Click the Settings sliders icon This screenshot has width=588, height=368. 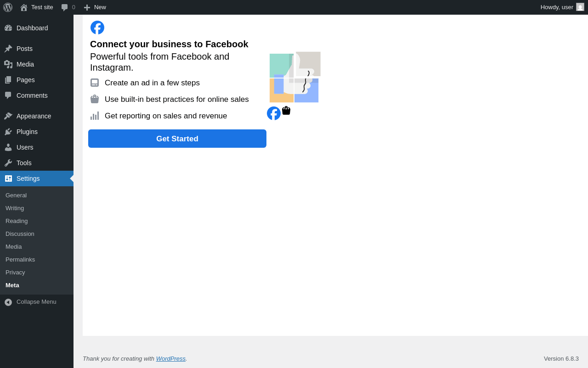click(8, 178)
